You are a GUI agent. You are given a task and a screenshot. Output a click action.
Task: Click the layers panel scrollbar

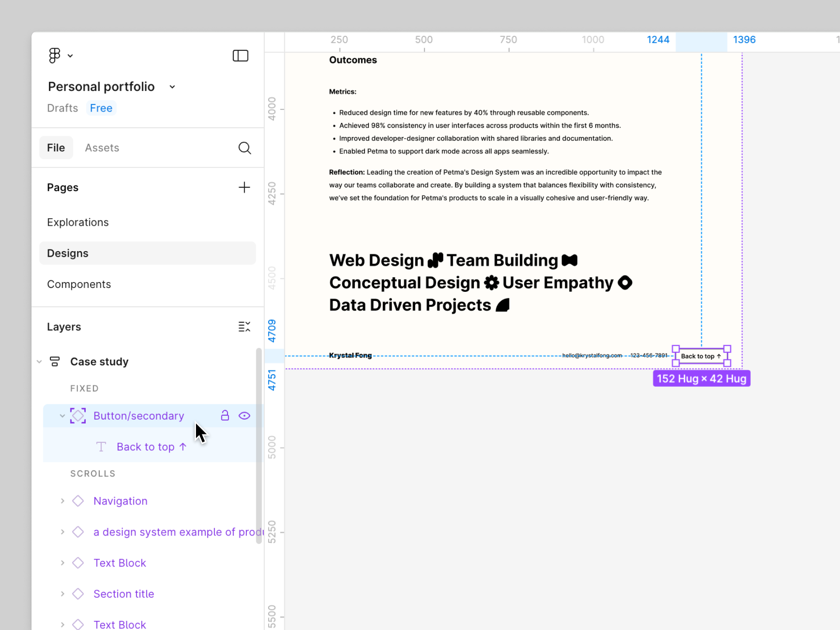point(259,446)
